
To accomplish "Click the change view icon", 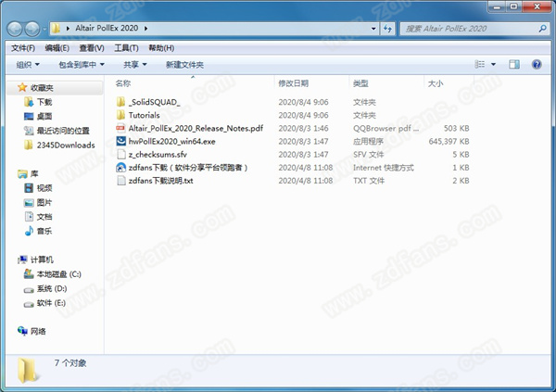I will point(480,64).
